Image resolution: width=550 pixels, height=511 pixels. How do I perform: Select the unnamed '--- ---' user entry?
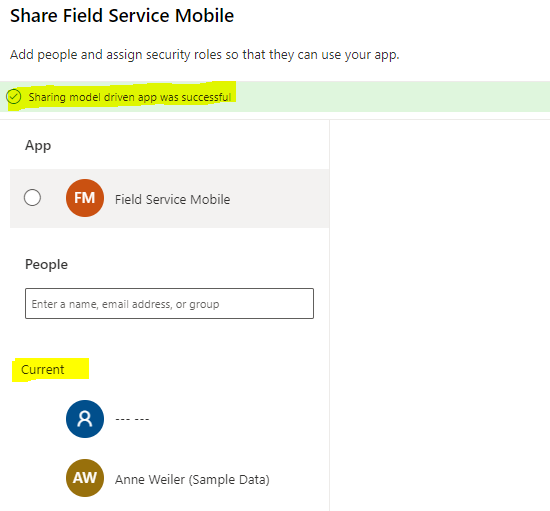(x=132, y=419)
